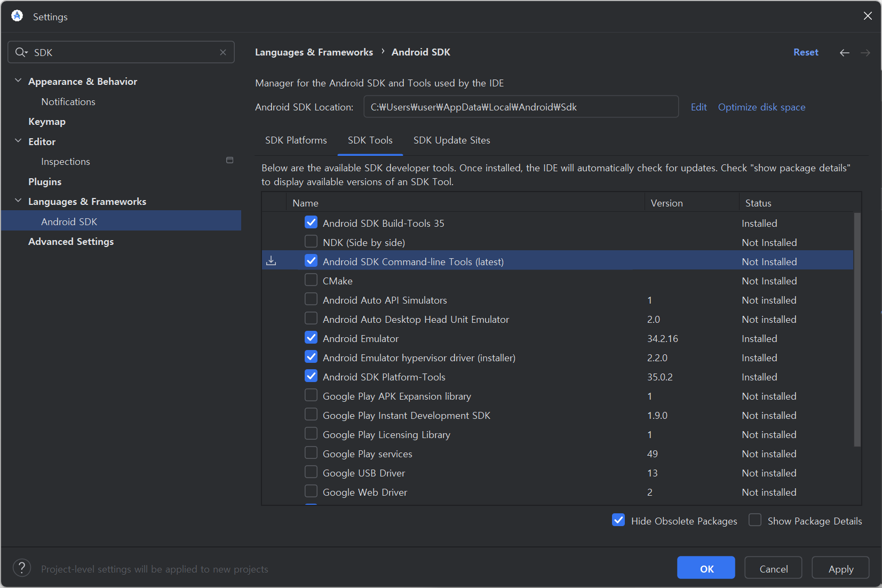Open the SDK Update Sites tab
This screenshot has width=882, height=588.
tap(452, 140)
